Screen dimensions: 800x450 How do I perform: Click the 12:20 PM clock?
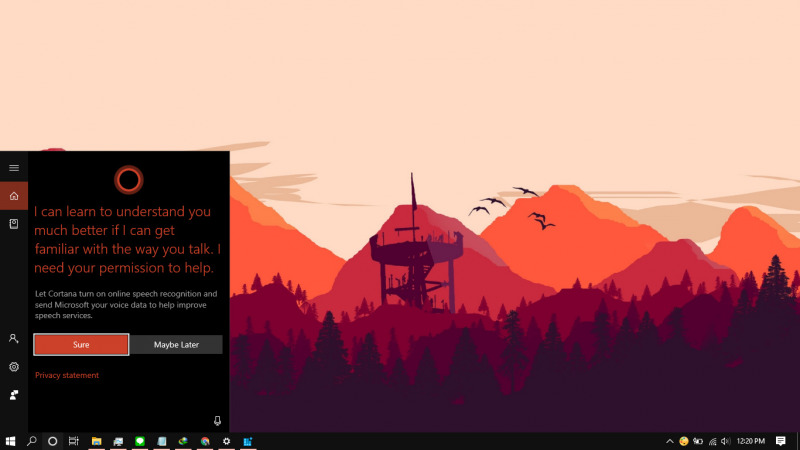751,441
